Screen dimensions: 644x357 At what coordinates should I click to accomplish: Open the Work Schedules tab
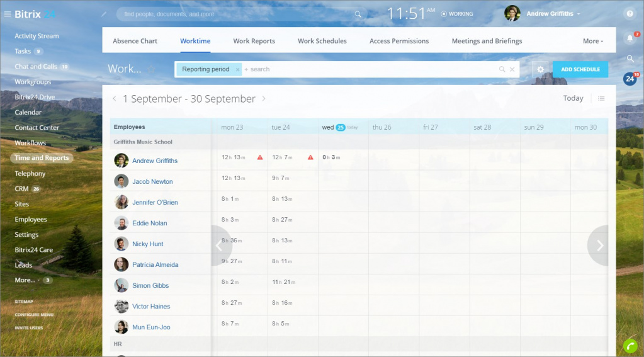coord(322,41)
